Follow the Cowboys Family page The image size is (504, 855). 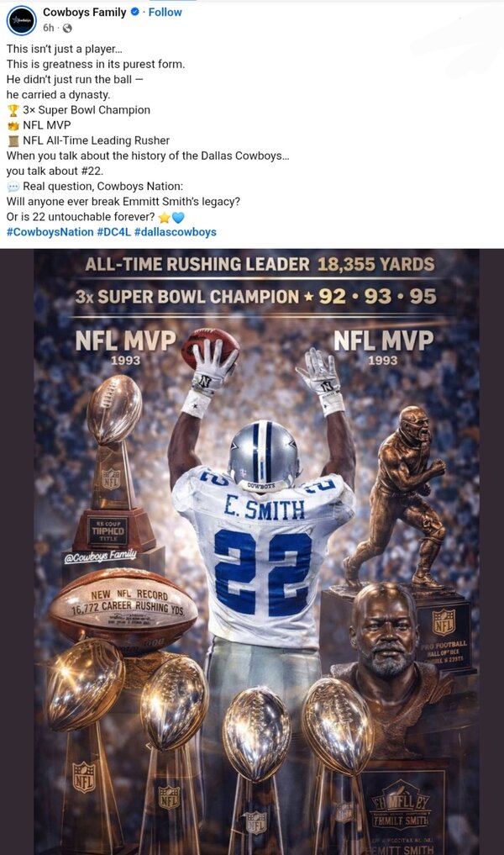pos(165,12)
